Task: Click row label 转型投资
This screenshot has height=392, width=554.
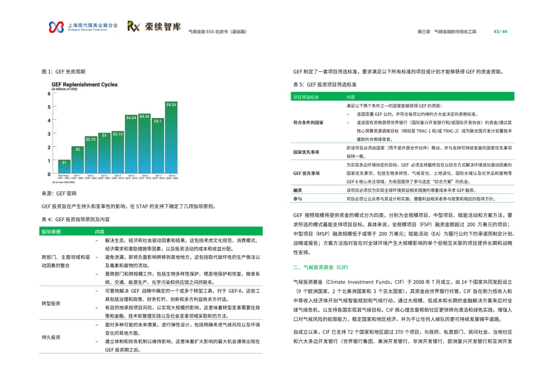Action: [x=51, y=303]
